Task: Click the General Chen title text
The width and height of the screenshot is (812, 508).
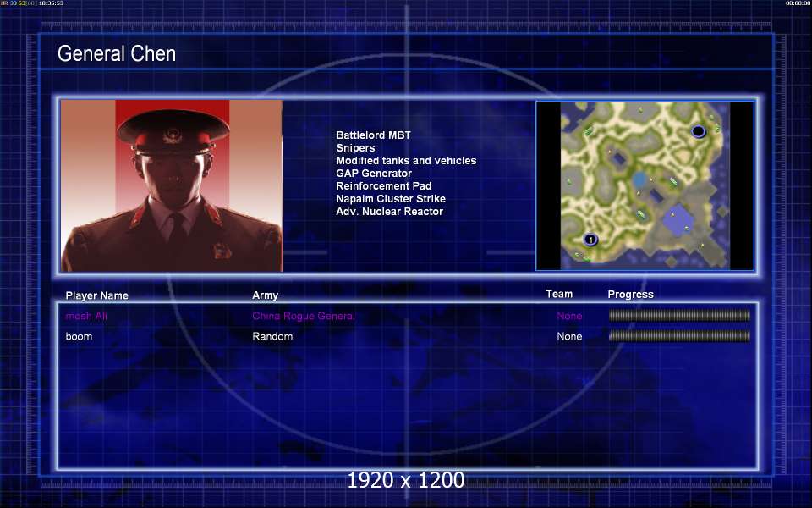Action: click(x=117, y=53)
